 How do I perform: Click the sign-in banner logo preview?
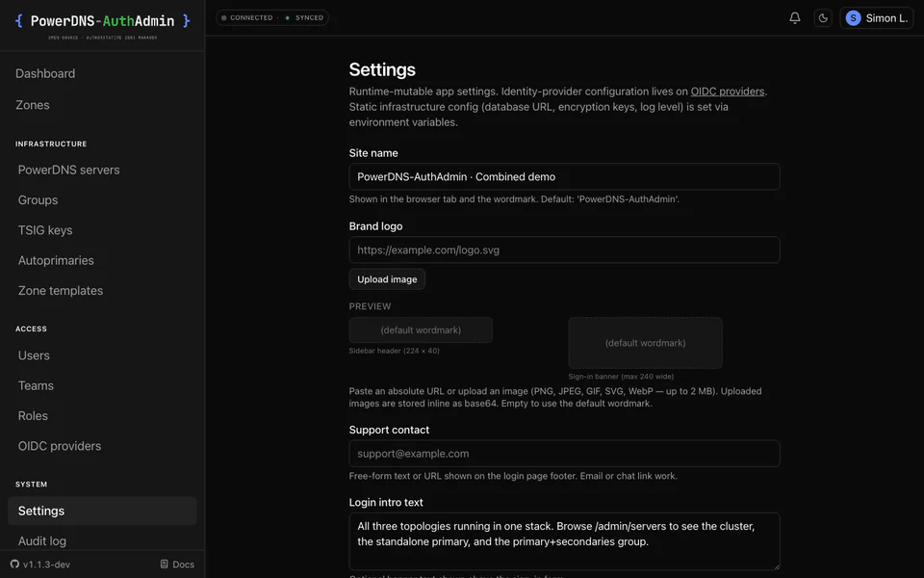[x=645, y=343]
